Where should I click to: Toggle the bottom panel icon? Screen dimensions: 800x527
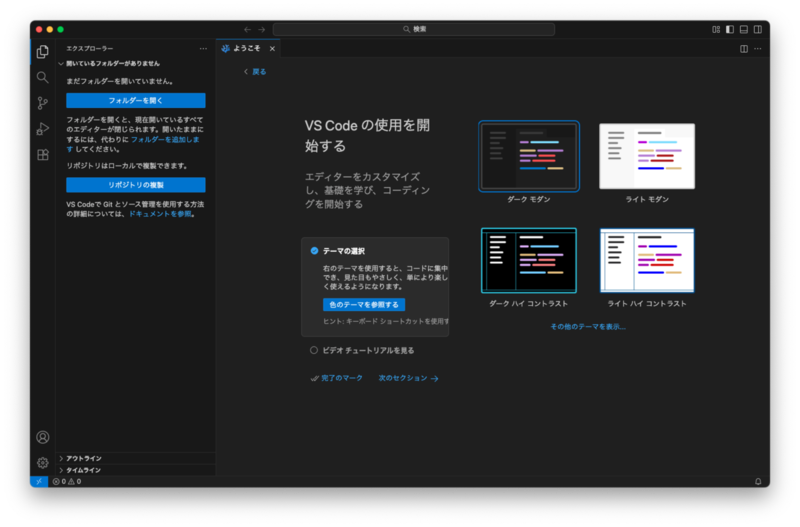point(744,30)
